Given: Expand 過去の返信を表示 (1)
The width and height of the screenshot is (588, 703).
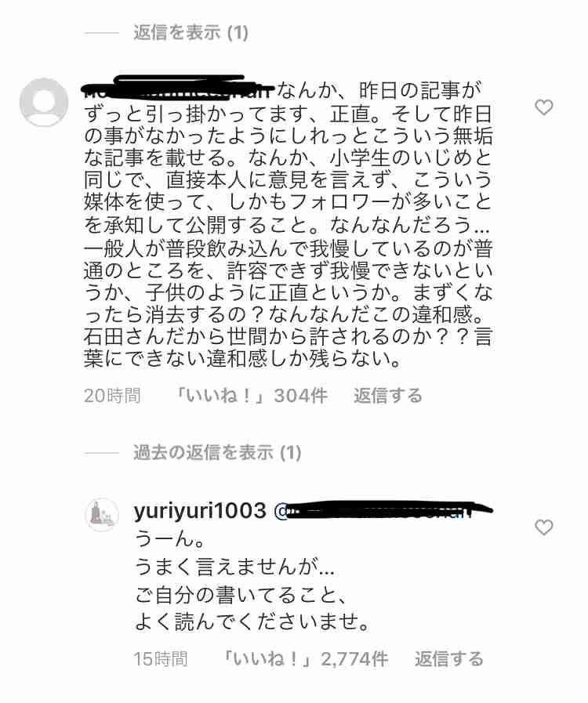Looking at the screenshot, I should (217, 453).
